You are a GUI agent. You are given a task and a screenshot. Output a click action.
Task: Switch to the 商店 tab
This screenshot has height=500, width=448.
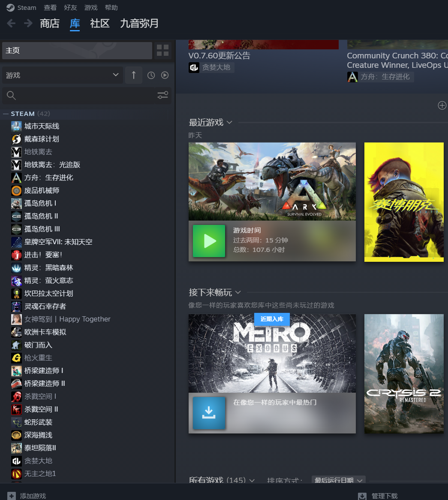pyautogui.click(x=50, y=23)
